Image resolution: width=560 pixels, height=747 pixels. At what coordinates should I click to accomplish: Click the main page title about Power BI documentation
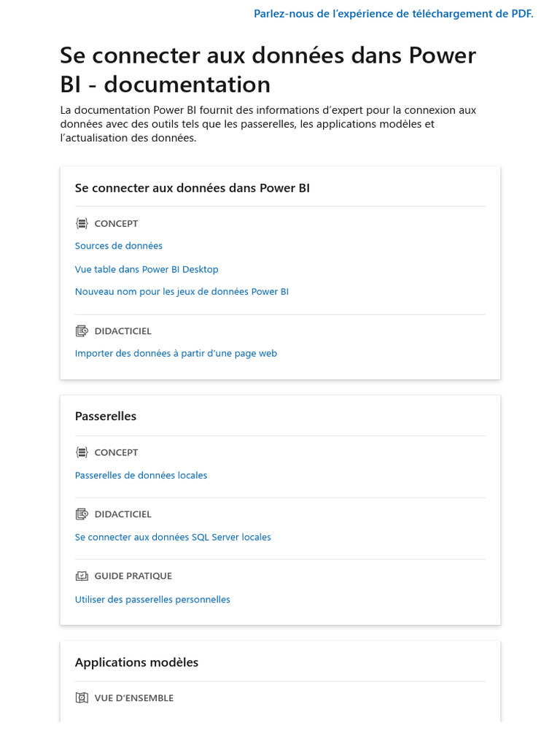(268, 70)
